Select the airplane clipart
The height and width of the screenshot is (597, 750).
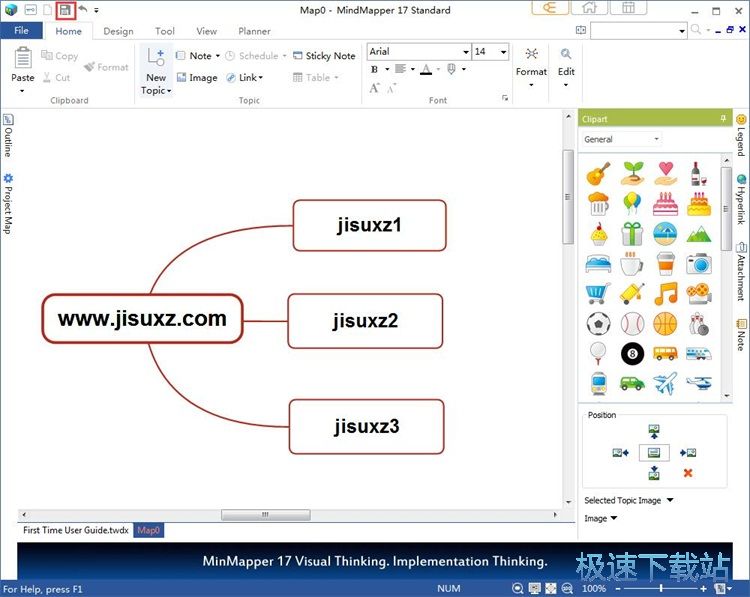click(x=665, y=383)
